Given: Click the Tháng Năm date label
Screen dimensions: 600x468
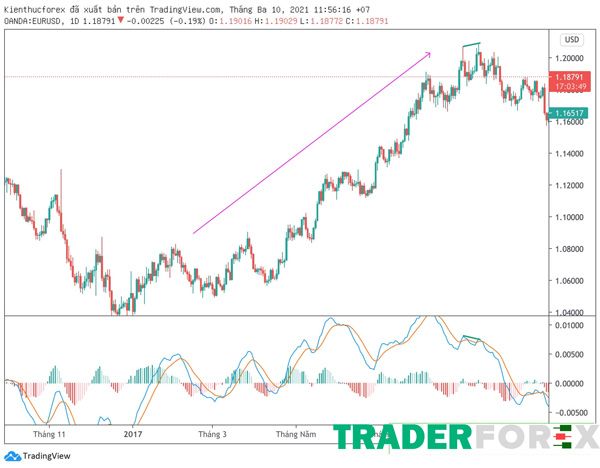Looking at the screenshot, I should click(x=296, y=434).
